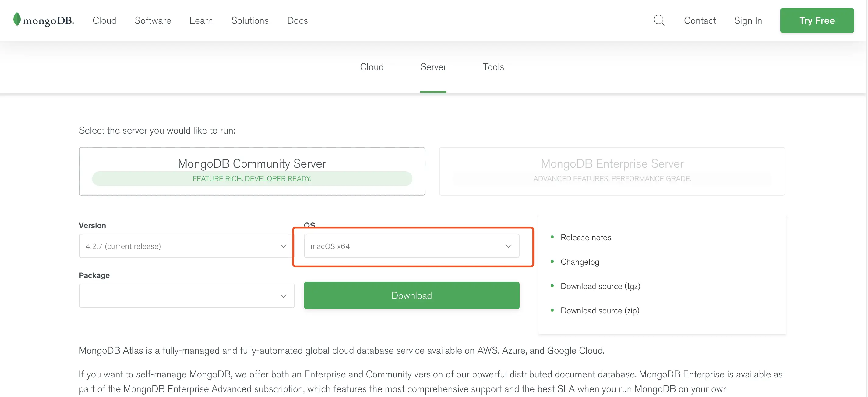The width and height of the screenshot is (868, 397).
Task: Open the macOS x64 OS dropdown
Action: tap(411, 246)
